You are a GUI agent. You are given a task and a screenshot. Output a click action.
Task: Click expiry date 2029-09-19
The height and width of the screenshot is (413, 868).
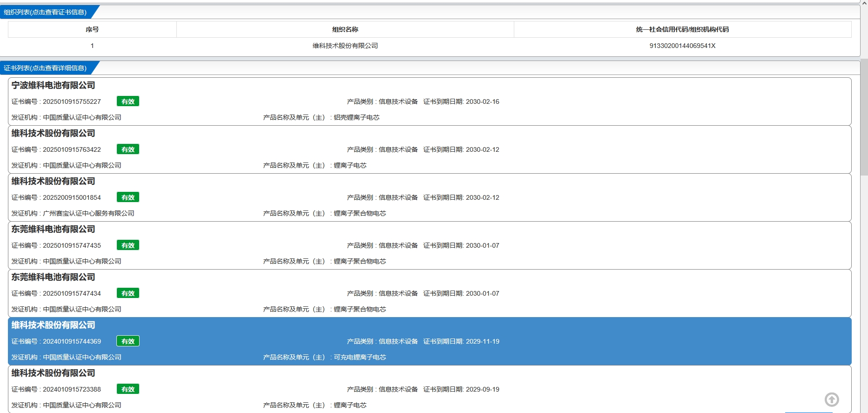pos(483,389)
